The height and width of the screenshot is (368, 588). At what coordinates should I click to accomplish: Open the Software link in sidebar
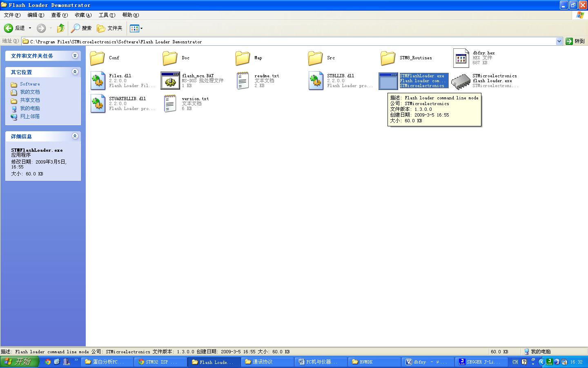click(x=30, y=84)
